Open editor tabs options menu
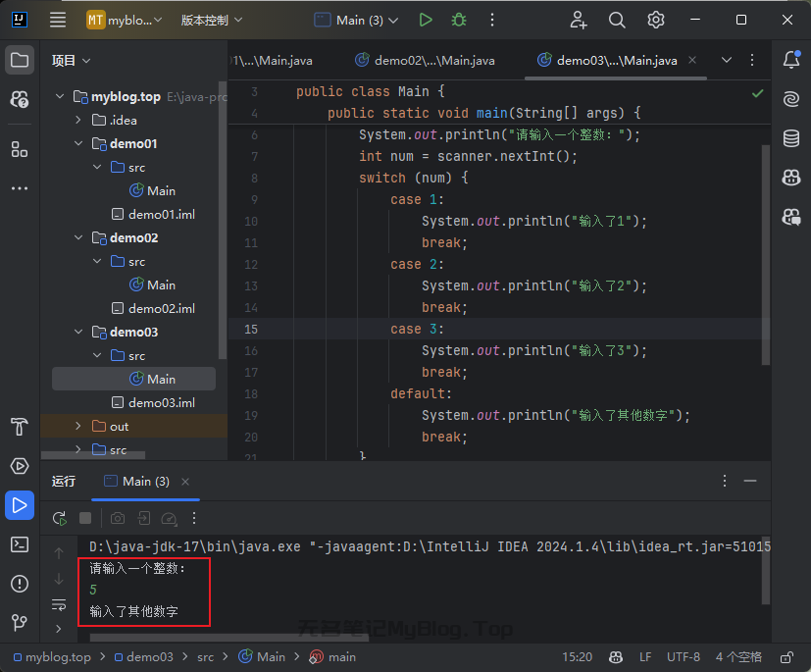The height and width of the screenshot is (672, 811). (752, 60)
